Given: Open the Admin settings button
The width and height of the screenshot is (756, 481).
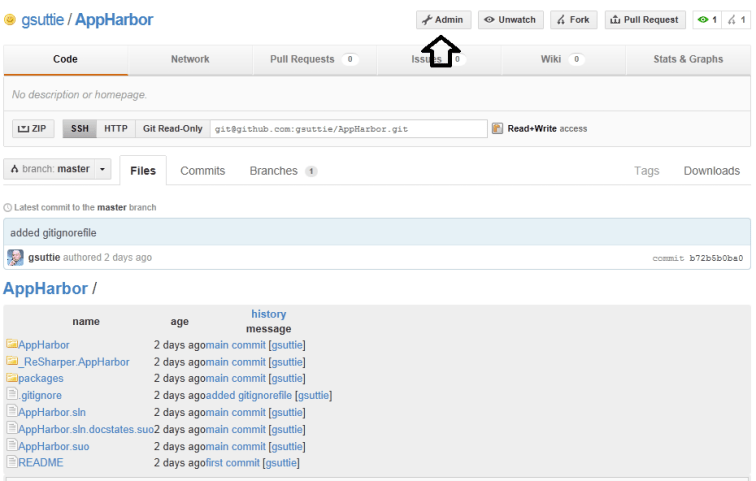Looking at the screenshot, I should (x=444, y=20).
